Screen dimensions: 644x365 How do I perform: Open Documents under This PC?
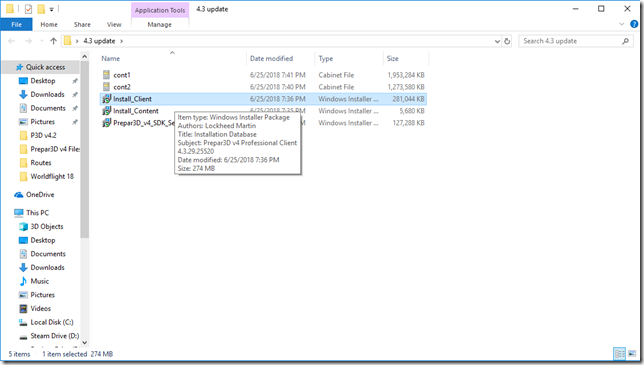tap(48, 254)
